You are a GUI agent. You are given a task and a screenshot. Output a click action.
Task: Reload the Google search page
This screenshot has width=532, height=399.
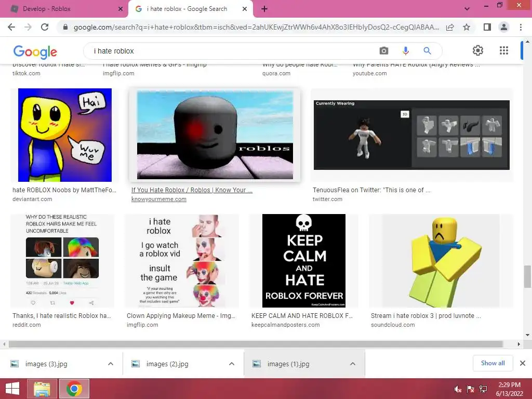pos(45,27)
